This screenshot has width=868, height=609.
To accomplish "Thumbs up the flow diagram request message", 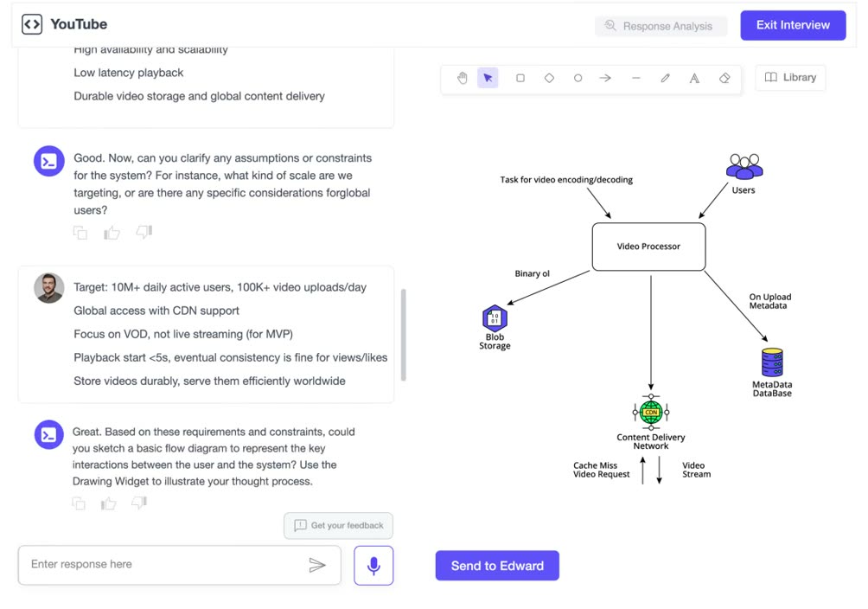I will click(109, 503).
